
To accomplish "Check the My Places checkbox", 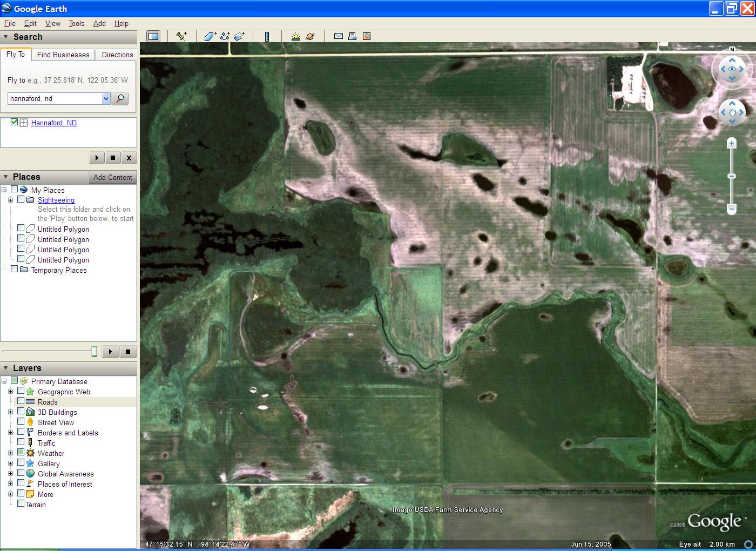I will pyautogui.click(x=14, y=190).
